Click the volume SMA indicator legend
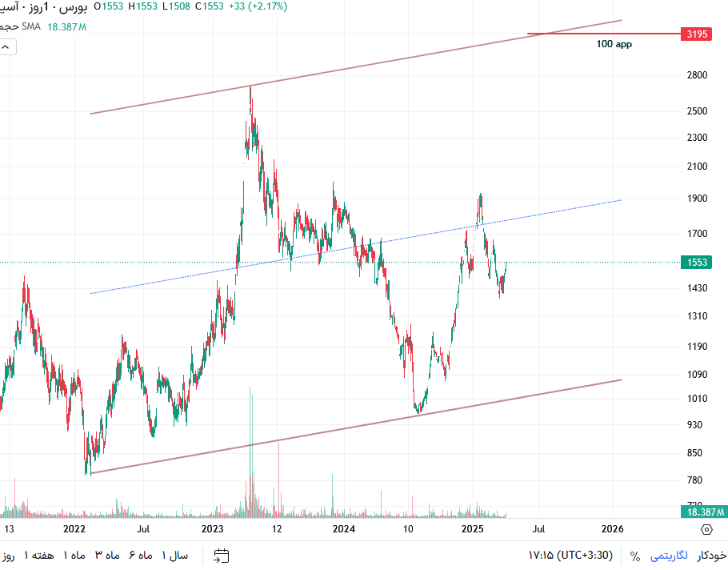 click(x=43, y=26)
